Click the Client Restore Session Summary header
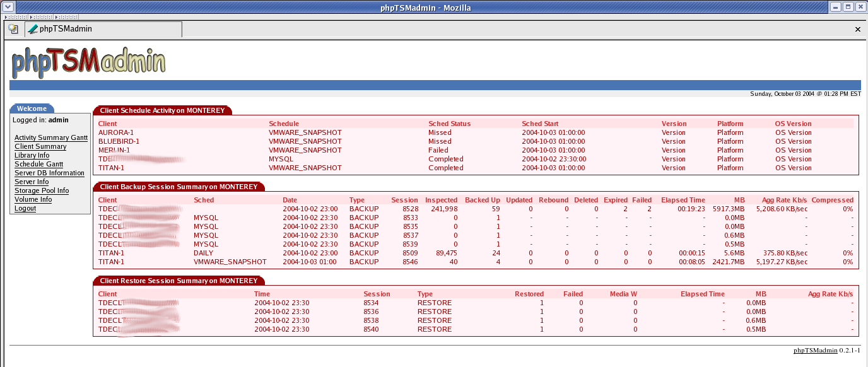Viewport: 868px width, 367px height. click(179, 281)
